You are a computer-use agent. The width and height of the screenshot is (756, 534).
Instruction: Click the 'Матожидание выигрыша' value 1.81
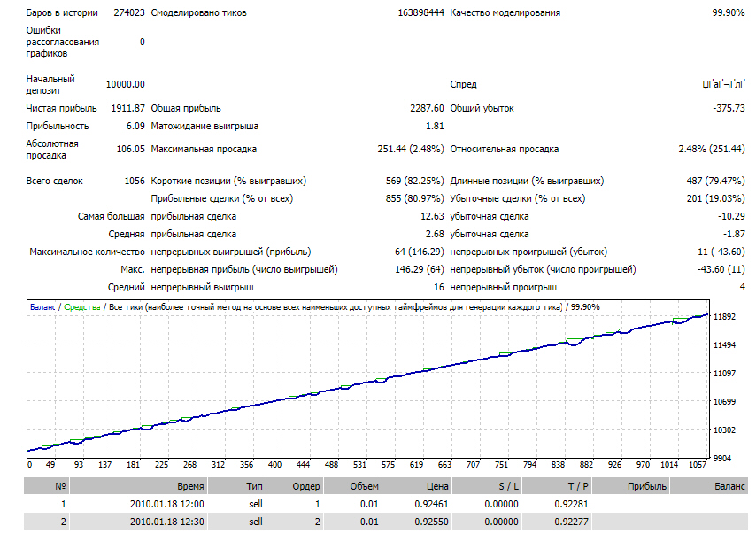435,127
